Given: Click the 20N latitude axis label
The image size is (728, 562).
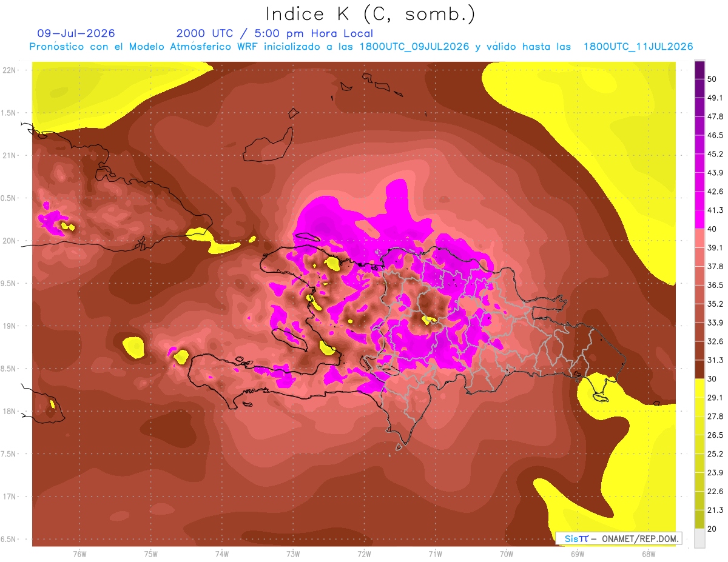Looking at the screenshot, I should click(9, 241).
